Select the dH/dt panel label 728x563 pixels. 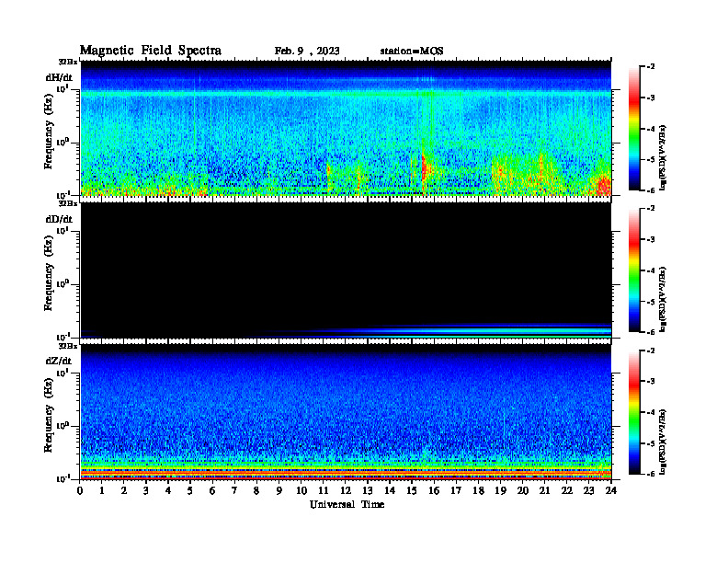(x=59, y=77)
